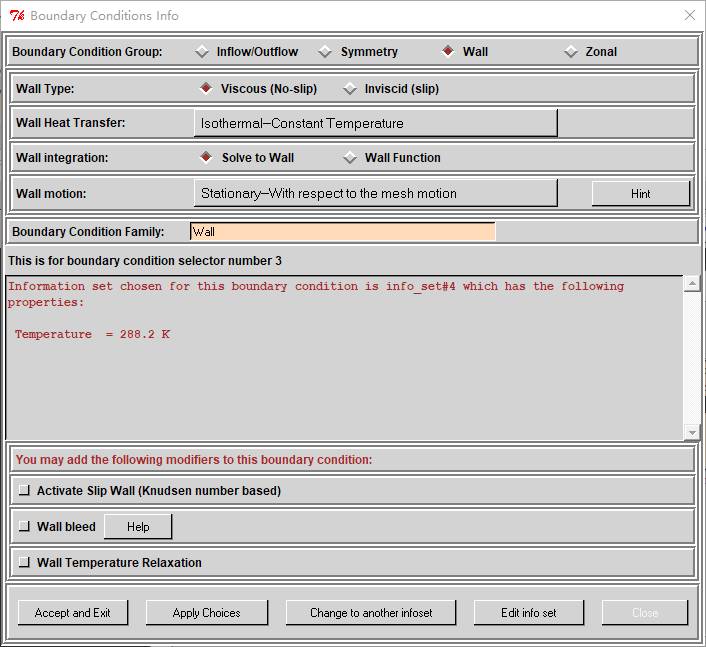Open Help for Wall bleed

(x=138, y=527)
